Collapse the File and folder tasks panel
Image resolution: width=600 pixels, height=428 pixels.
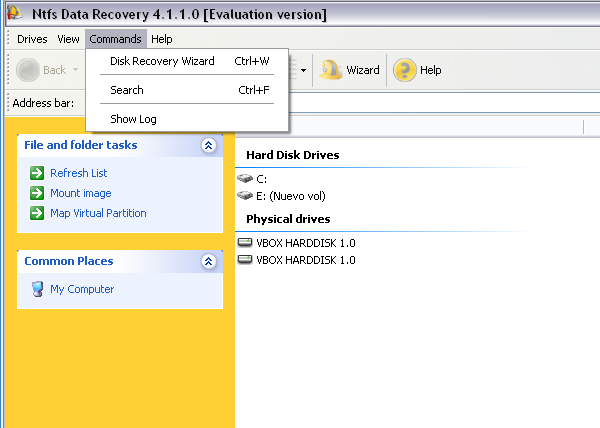[x=209, y=145]
